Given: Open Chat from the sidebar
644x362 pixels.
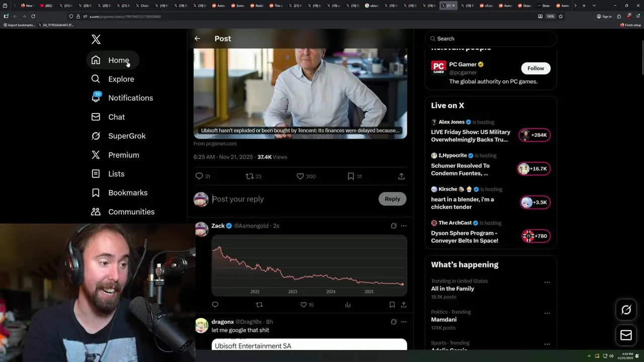Looking at the screenshot, I should coord(109,117).
